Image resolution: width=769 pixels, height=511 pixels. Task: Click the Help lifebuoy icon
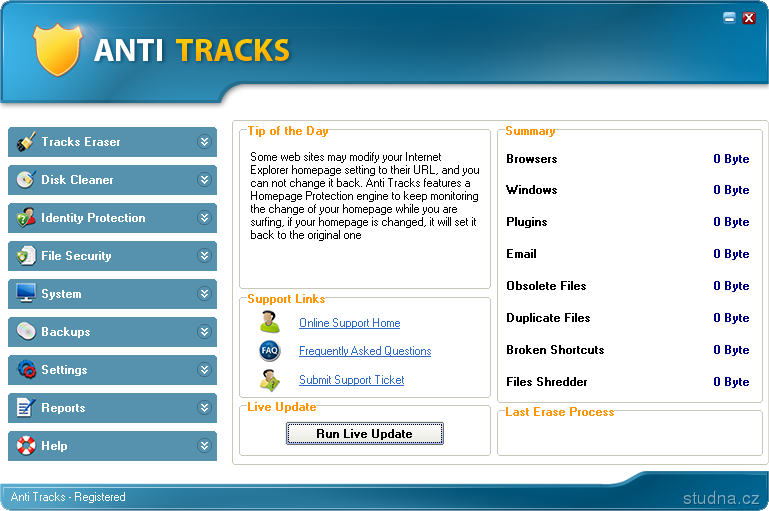click(x=26, y=445)
